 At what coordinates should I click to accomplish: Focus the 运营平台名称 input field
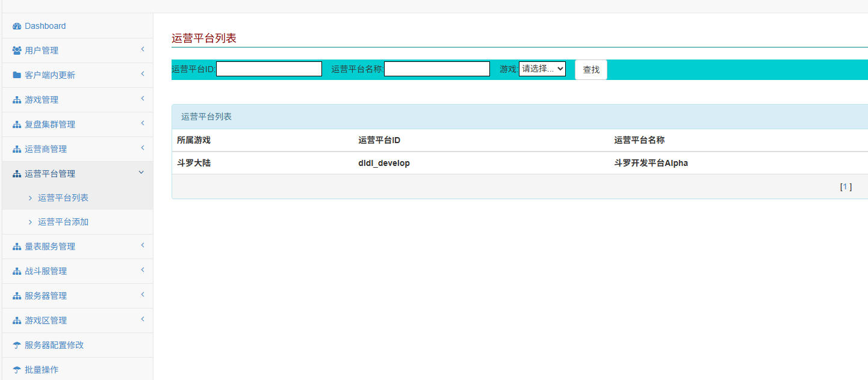[x=437, y=69]
